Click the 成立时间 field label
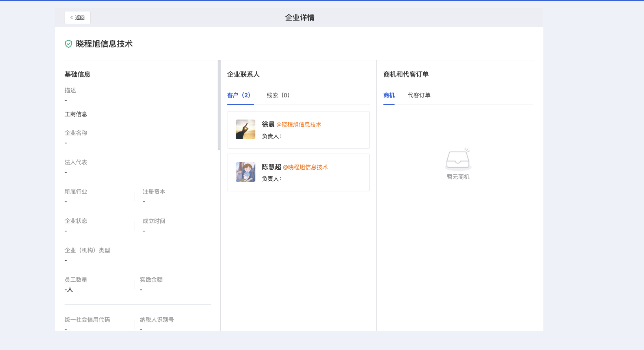 tap(154, 221)
